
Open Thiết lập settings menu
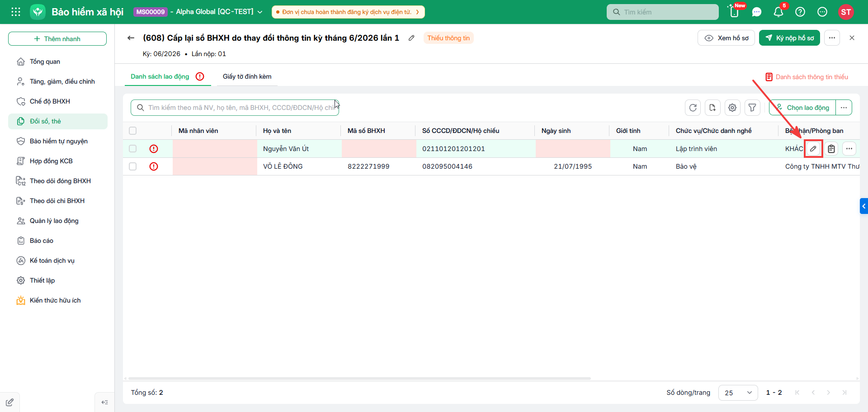coord(58,280)
